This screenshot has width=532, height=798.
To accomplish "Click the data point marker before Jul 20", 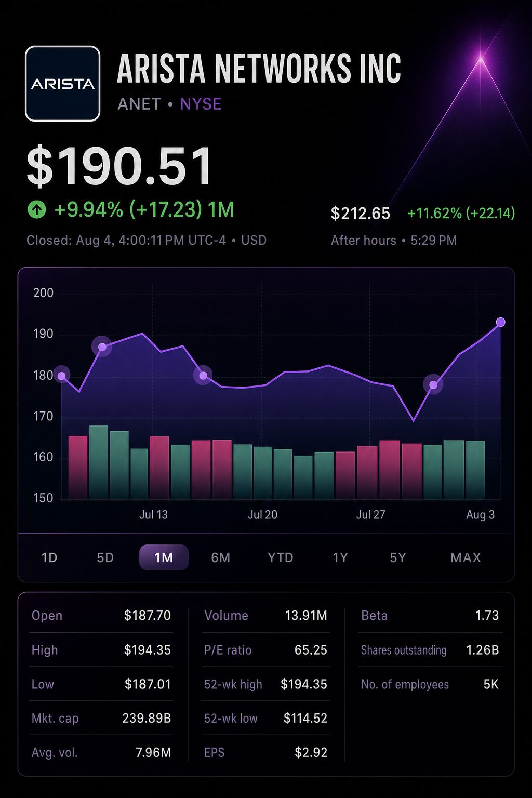I will tap(203, 375).
